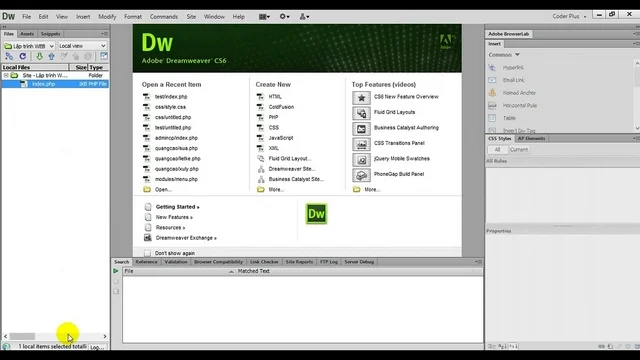This screenshot has height=360, width=640.
Task: Refresh the Files panel
Action: click(23, 56)
